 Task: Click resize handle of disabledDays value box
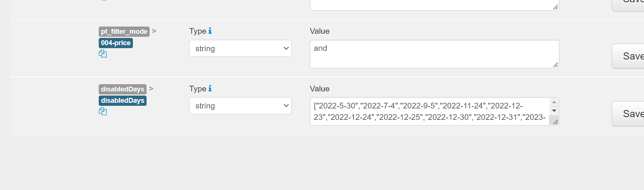555,122
